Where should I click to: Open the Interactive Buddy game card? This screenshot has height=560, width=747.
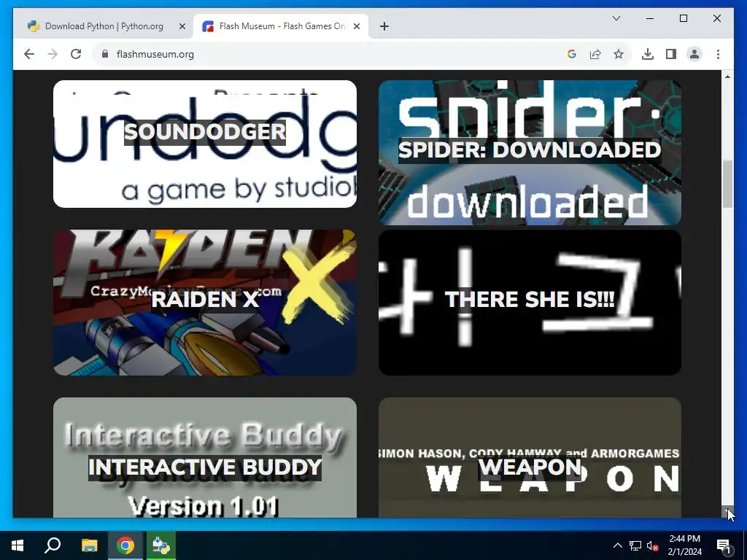[x=205, y=458]
